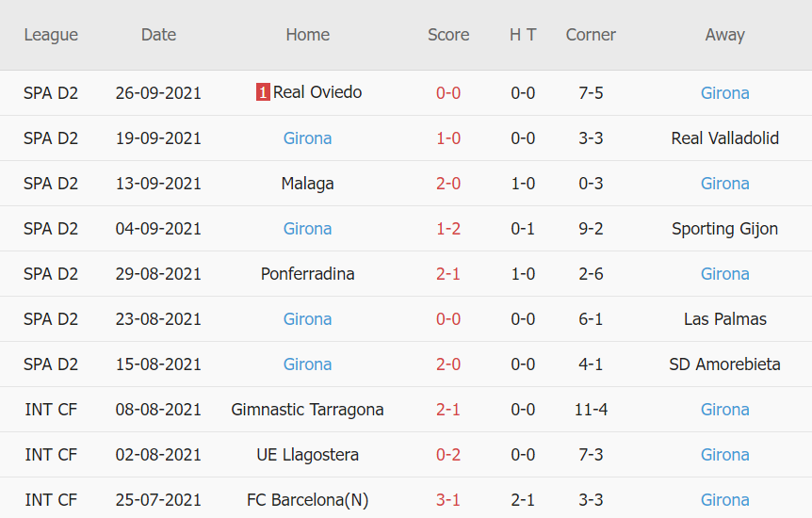Image resolution: width=812 pixels, height=518 pixels.
Task: Click the Sporting Gijon team name
Action: (x=724, y=229)
